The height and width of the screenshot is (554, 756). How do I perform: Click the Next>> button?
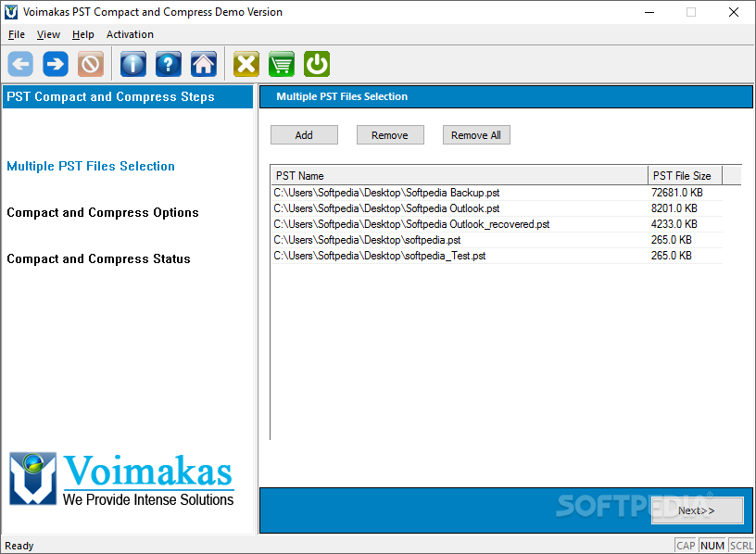pos(698,510)
